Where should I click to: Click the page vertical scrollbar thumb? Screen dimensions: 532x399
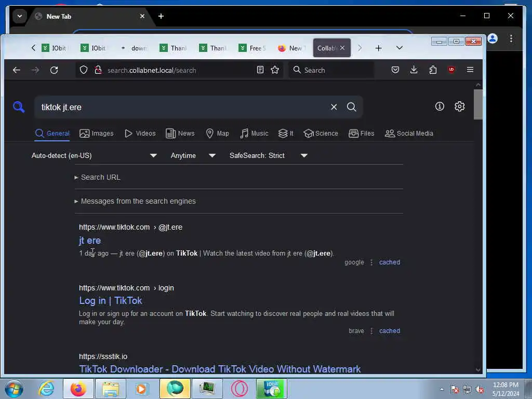478,104
